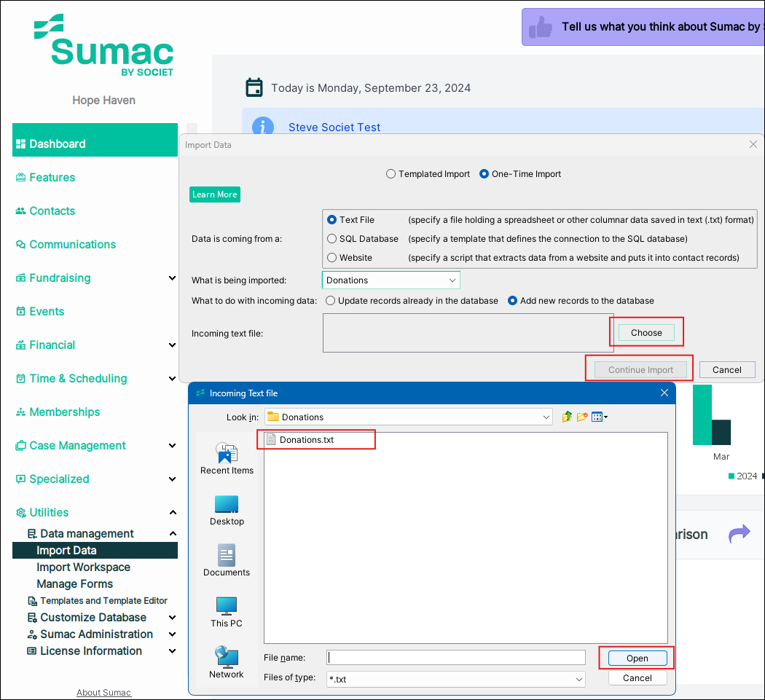
Task: Select the Templated Import option
Action: coord(428,174)
